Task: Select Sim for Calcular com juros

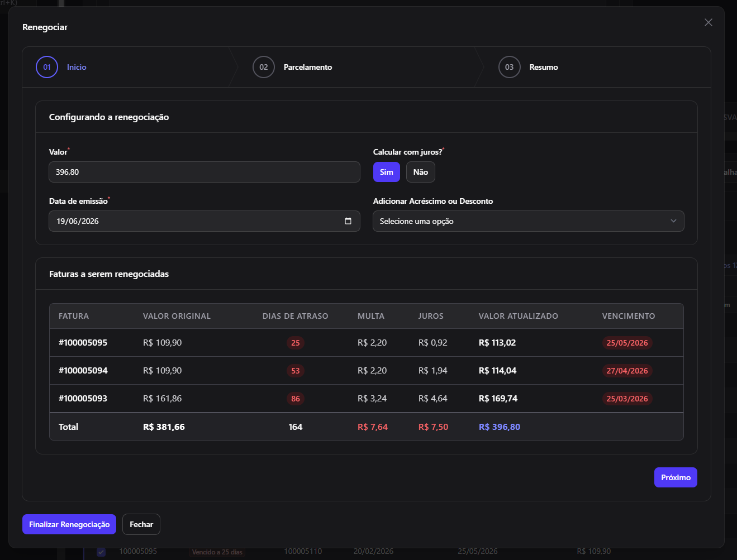Action: point(387,172)
